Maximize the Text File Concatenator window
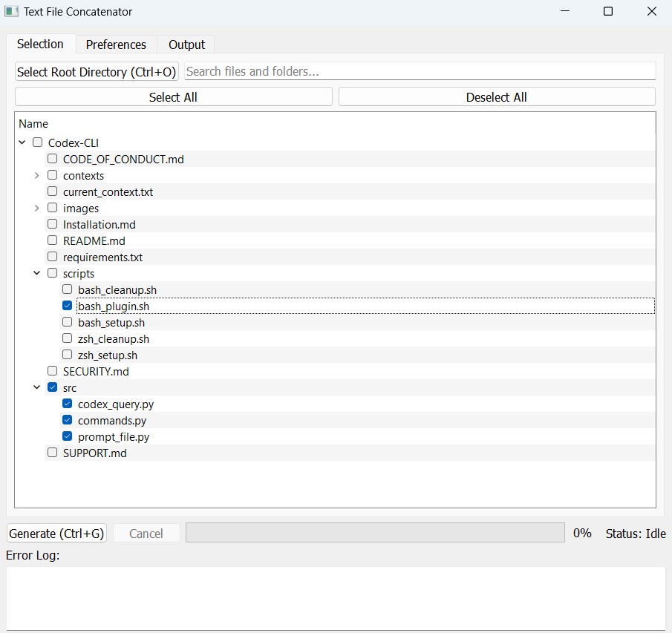The width and height of the screenshot is (672, 633). 607,11
